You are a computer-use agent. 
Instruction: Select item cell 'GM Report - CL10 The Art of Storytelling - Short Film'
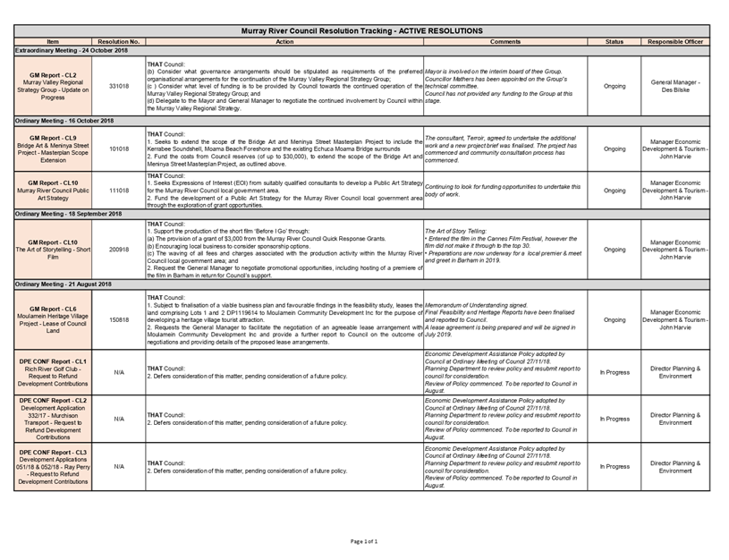[x=53, y=250]
